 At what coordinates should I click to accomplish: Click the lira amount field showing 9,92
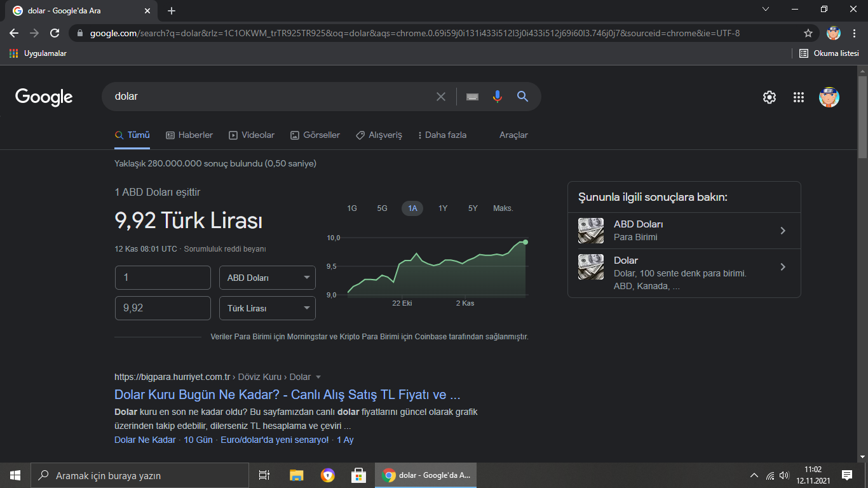click(x=163, y=308)
